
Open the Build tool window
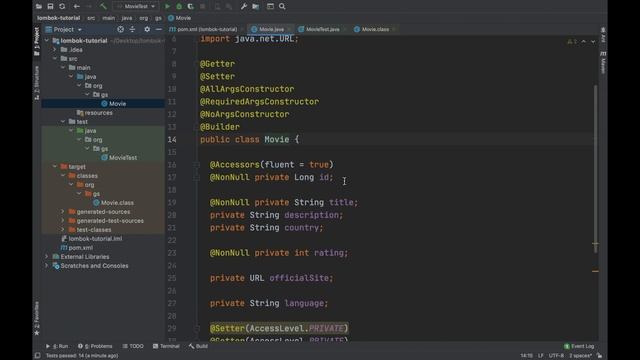198,346
